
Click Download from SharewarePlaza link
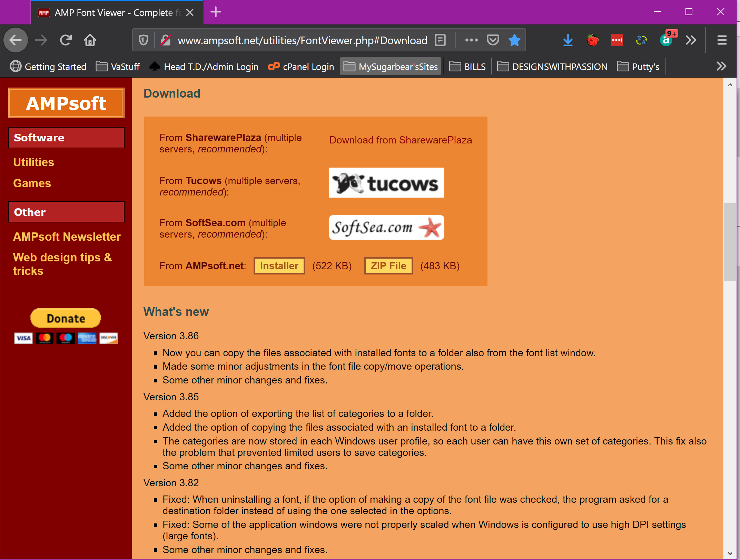[400, 140]
